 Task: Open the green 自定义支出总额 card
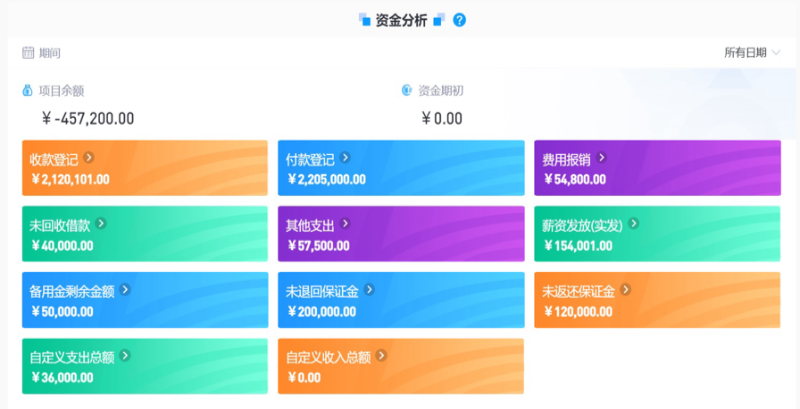tap(144, 366)
